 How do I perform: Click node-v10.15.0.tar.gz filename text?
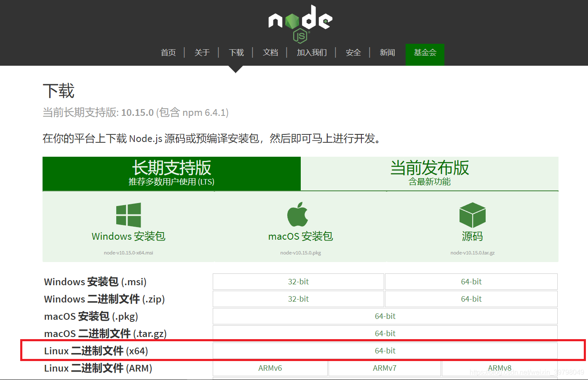pos(473,253)
